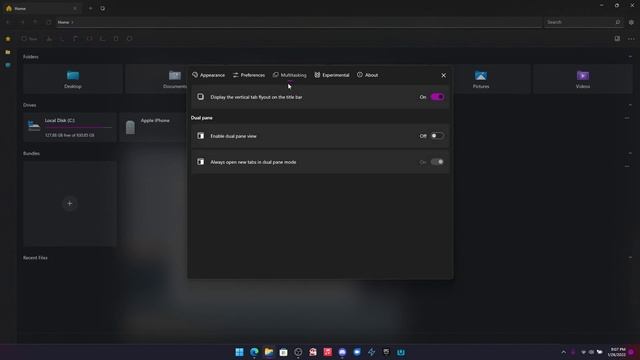Click the network icon in system tray
The width and height of the screenshot is (640, 360).
pos(583,352)
